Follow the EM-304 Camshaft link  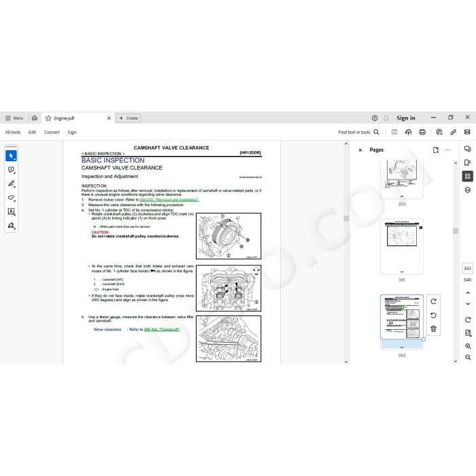(x=162, y=329)
